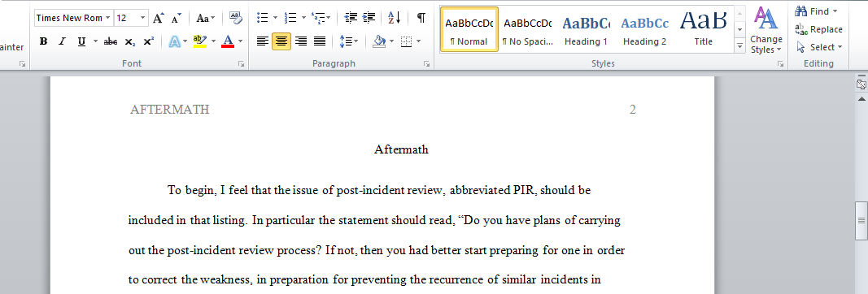Click the Select button
This screenshot has width=868, height=294.
pos(819,47)
